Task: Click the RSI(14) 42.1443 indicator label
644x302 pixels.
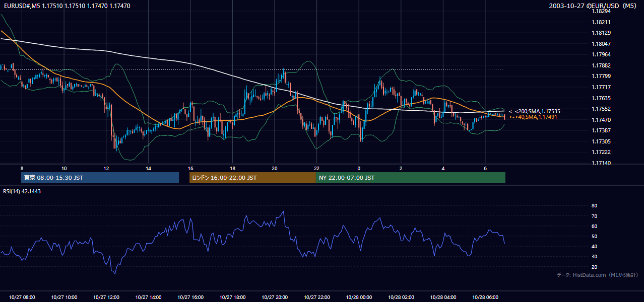Action: [x=22, y=191]
